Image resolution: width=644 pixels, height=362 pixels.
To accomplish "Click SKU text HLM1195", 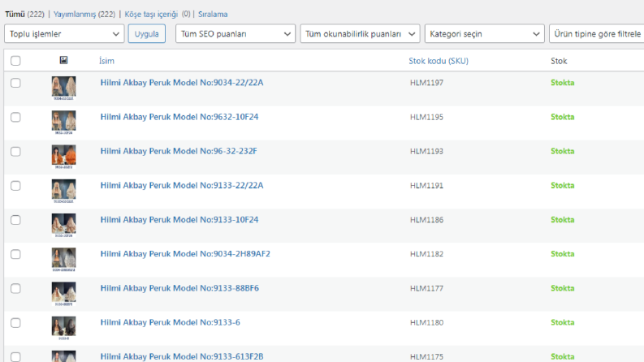I will [x=426, y=117].
